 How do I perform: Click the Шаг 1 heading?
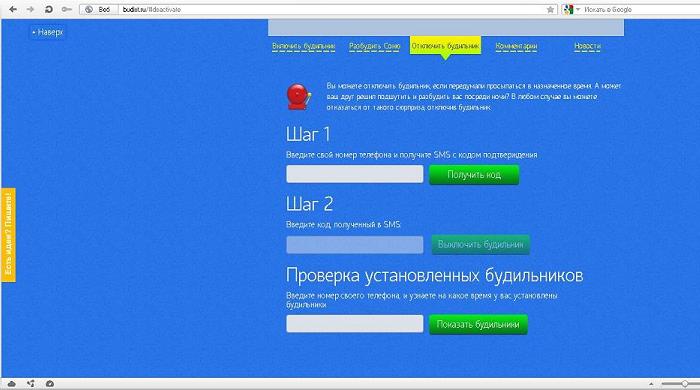pyautogui.click(x=308, y=134)
